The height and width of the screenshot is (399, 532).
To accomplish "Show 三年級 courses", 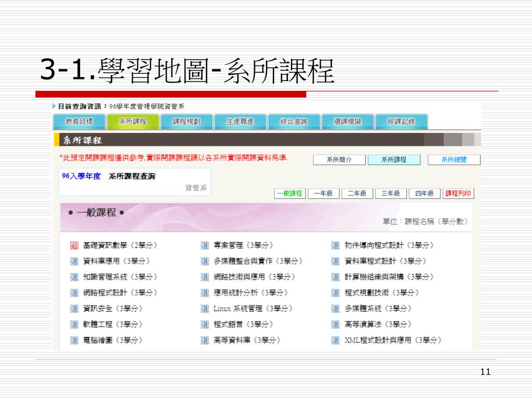I will click(x=391, y=193).
